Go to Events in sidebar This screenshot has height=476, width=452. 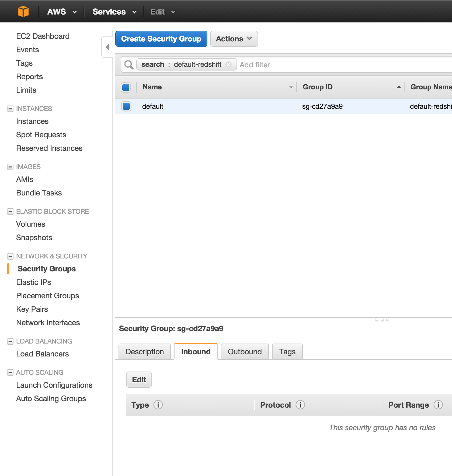[x=27, y=50]
